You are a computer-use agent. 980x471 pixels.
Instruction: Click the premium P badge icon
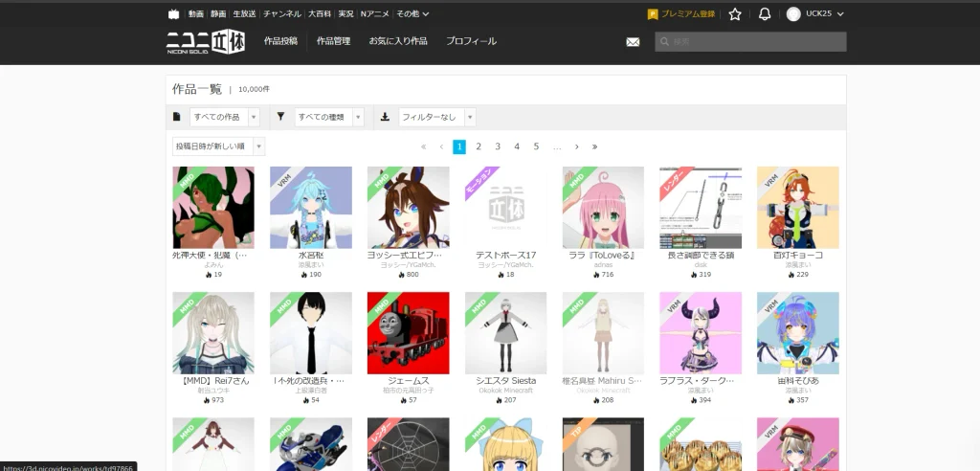pyautogui.click(x=653, y=13)
